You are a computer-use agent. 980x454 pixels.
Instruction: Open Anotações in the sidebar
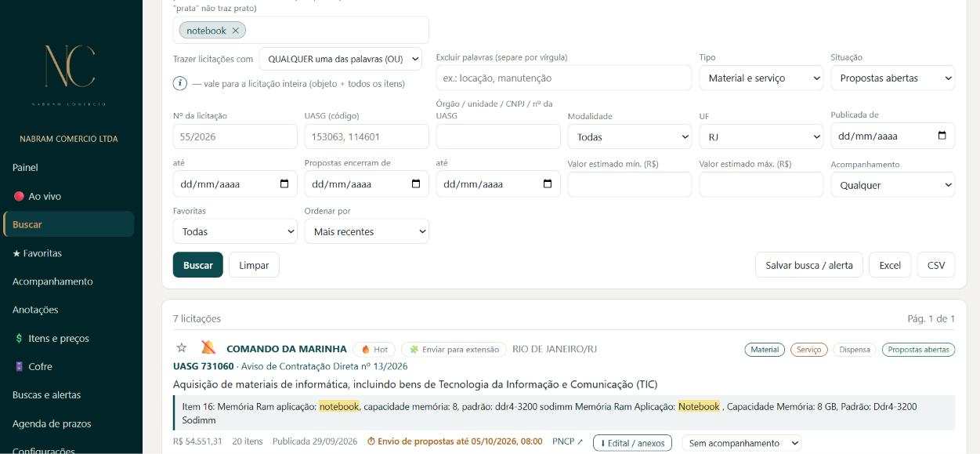35,310
